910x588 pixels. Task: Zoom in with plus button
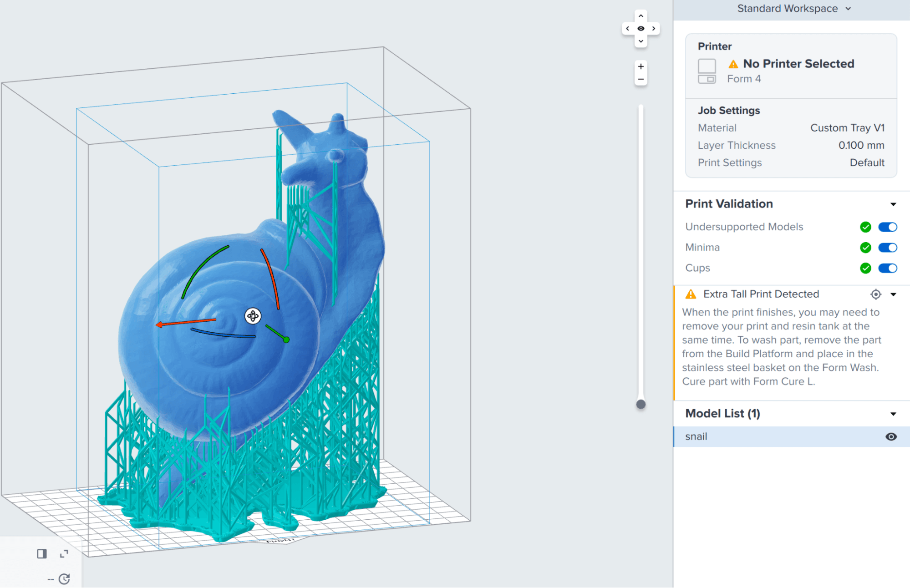coord(641,66)
